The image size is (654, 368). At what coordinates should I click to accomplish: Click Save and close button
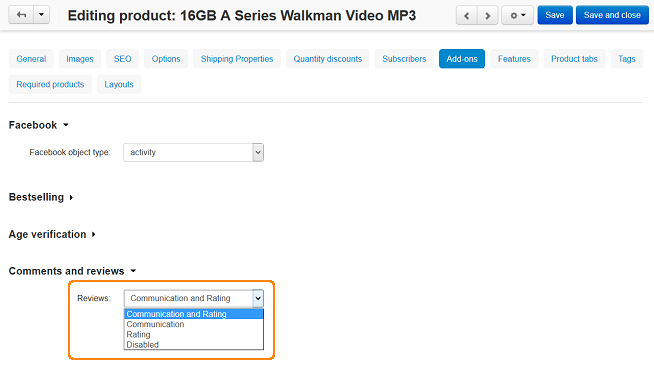[x=612, y=15]
